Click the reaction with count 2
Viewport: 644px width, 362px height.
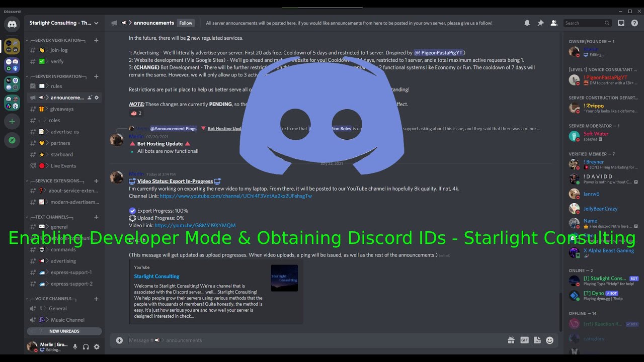tap(136, 113)
